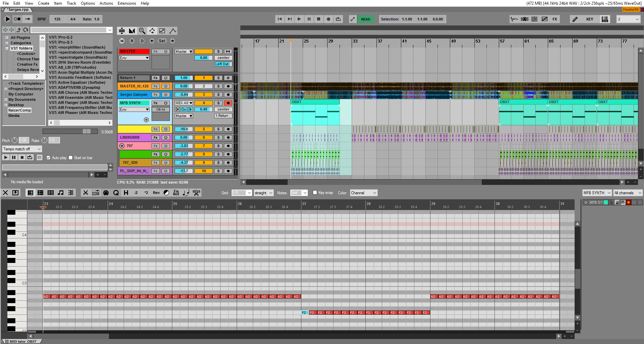Solo the LINDRUMM track
The height and width of the screenshot is (344, 644).
pyautogui.click(x=218, y=137)
